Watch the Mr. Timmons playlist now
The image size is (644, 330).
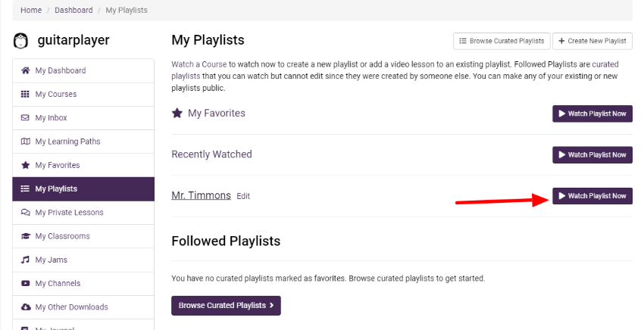pos(592,196)
